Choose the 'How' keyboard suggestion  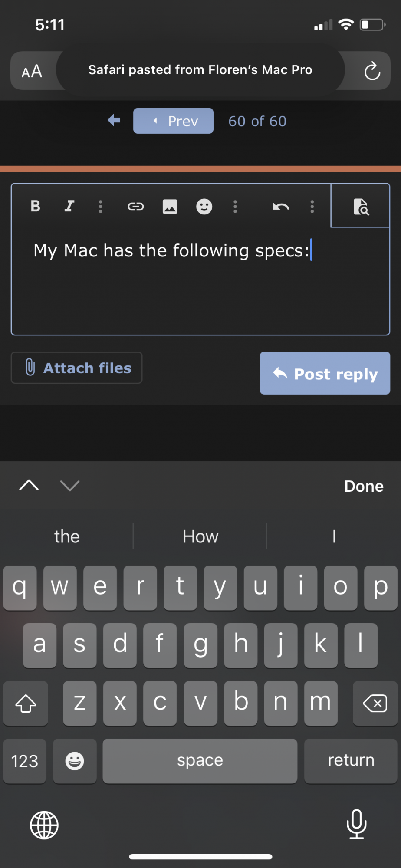tap(200, 537)
